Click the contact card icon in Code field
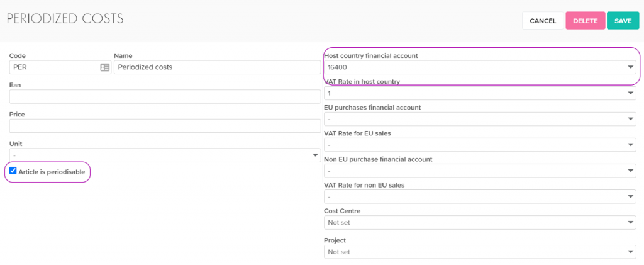Screen dimensions: 644x265 pos(105,67)
